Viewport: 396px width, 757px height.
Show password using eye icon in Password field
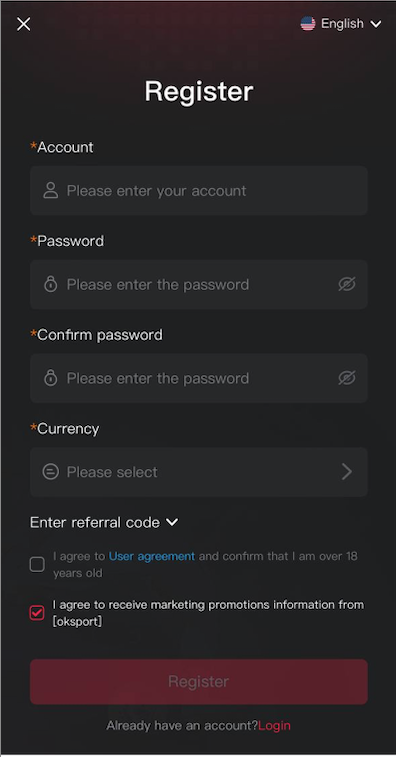click(x=347, y=284)
